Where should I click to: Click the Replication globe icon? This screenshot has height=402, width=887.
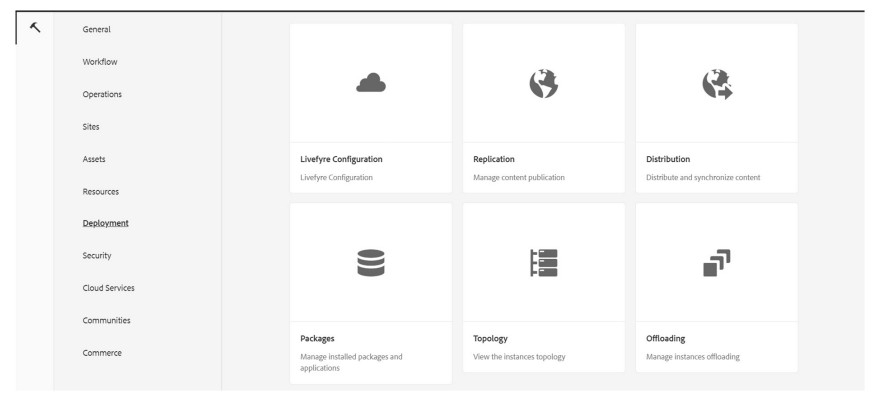pos(544,84)
